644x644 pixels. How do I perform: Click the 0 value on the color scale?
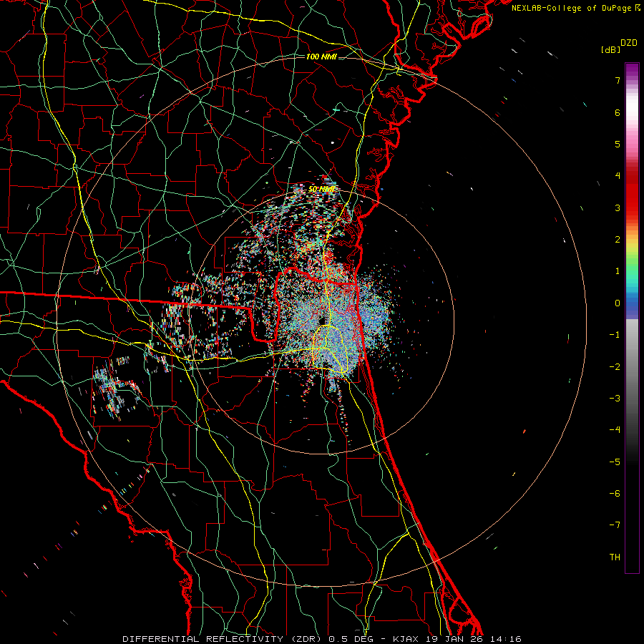618,303
